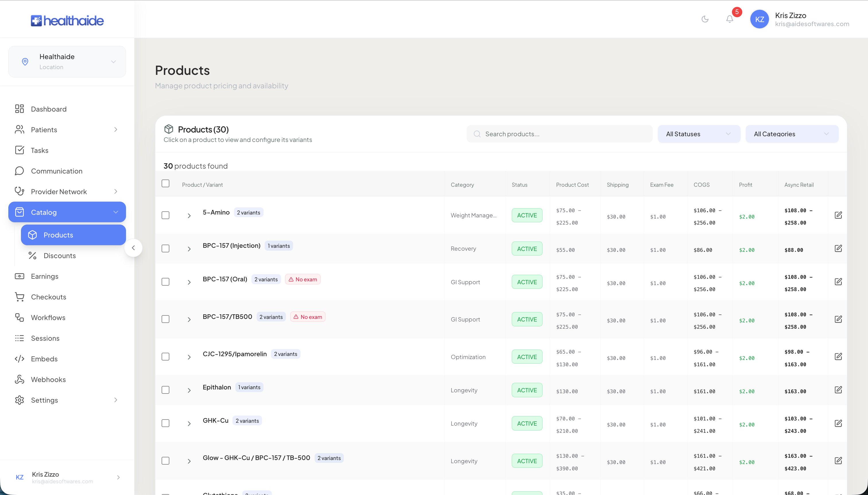This screenshot has height=495, width=868.
Task: Open notifications bell icon
Action: (x=730, y=19)
